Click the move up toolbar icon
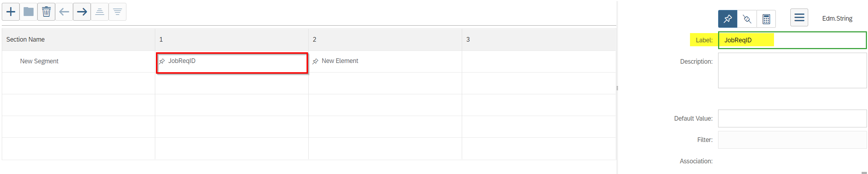The height and width of the screenshot is (174, 868). 100,12
